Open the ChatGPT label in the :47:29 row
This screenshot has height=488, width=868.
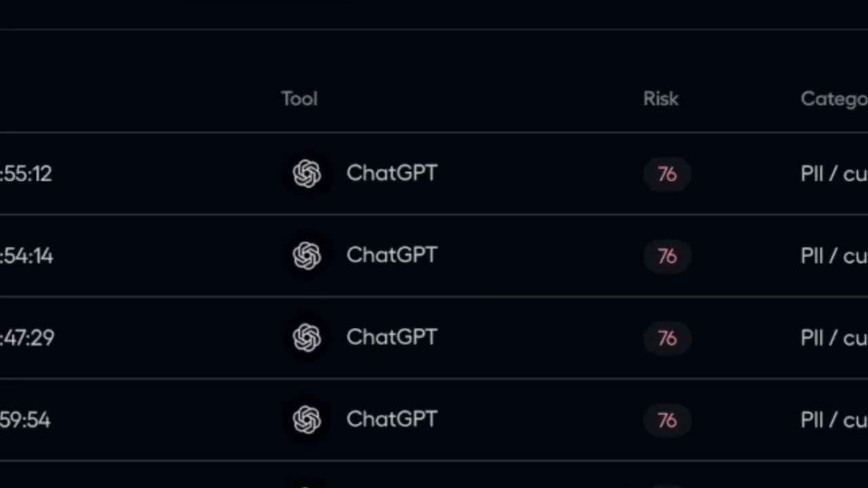pyautogui.click(x=392, y=338)
